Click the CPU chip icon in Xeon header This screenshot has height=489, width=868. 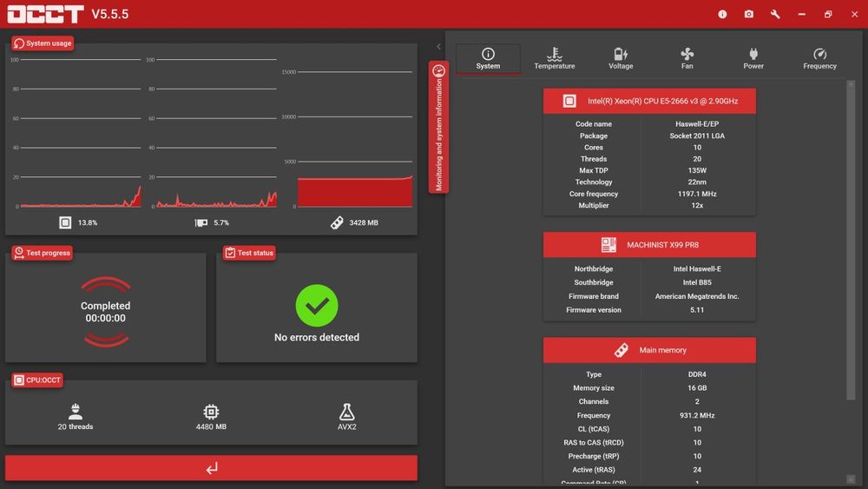point(569,101)
